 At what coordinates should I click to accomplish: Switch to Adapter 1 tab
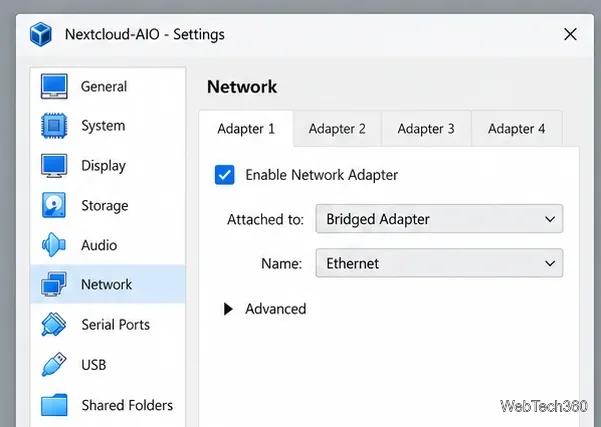[246, 129]
